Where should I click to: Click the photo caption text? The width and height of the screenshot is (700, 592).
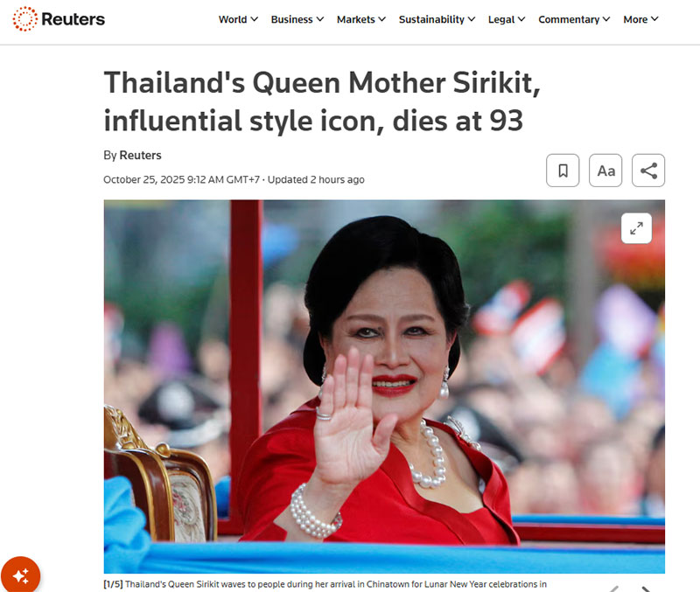[325, 584]
